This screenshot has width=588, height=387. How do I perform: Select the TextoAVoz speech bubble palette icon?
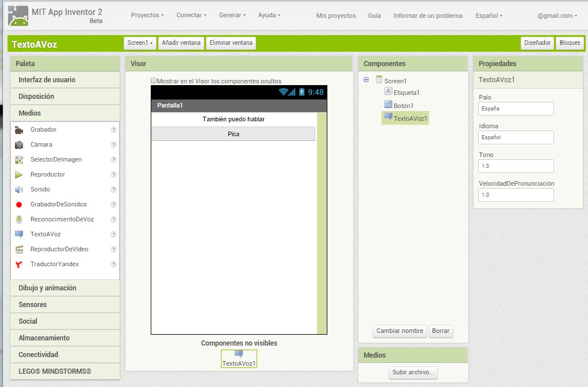pos(19,234)
